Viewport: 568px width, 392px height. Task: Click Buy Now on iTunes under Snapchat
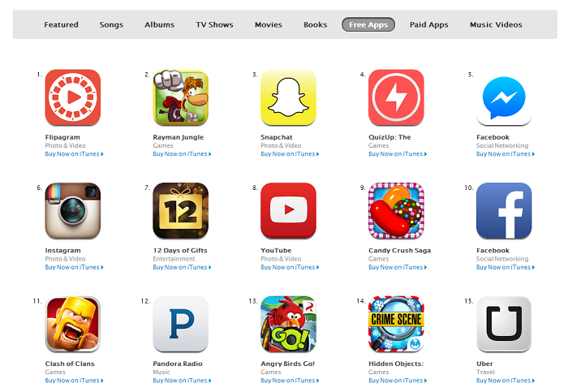(x=290, y=154)
